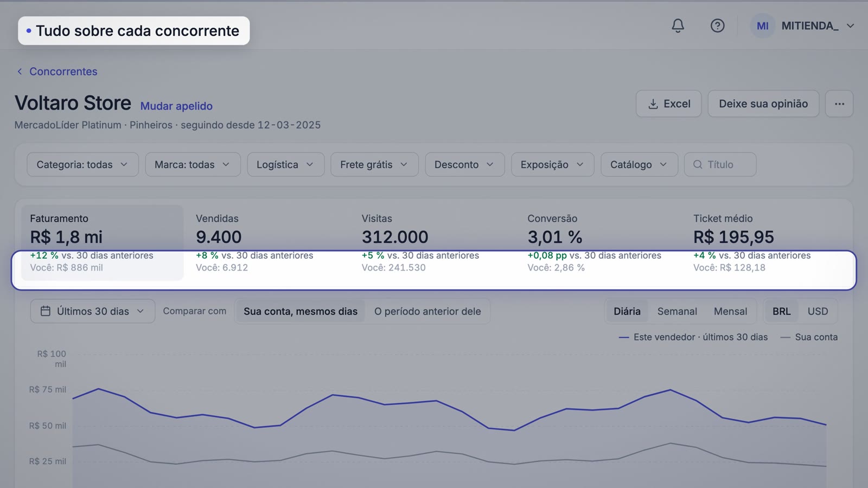The width and height of the screenshot is (868, 488).
Task: Open the Marca: todas filter
Action: (x=193, y=164)
